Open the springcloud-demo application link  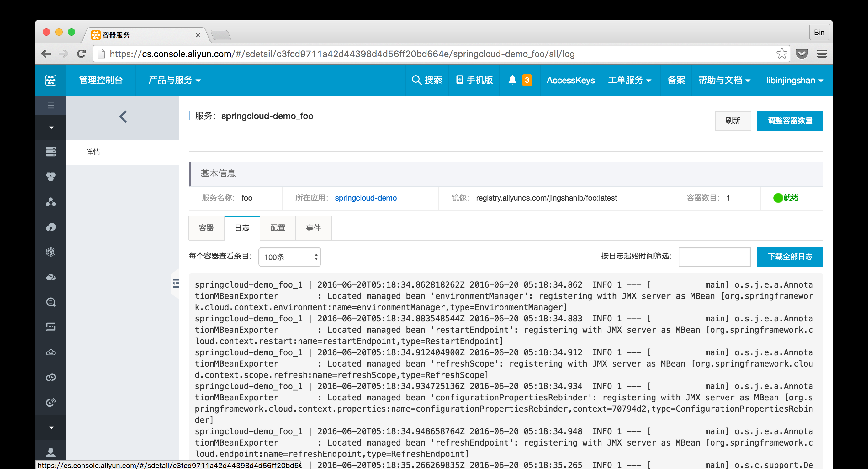(x=366, y=198)
